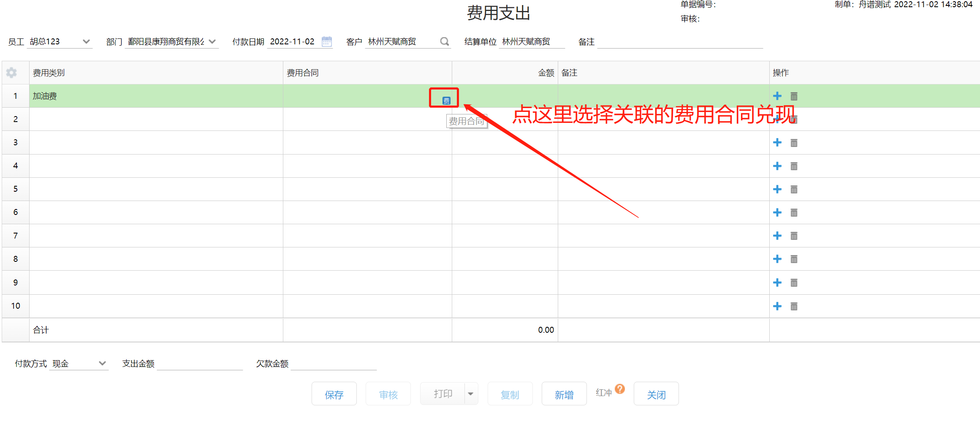Viewport: 980px width, 429px height.
Task: Add a row after row 10
Action: pos(777,306)
